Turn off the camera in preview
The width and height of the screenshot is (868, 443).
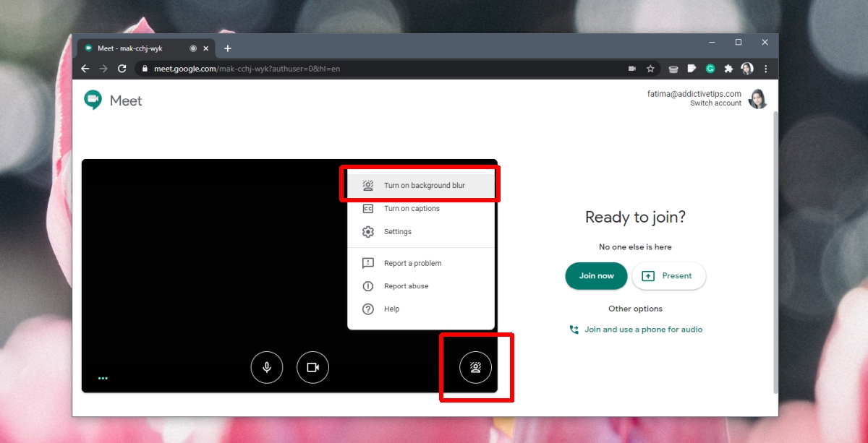coord(312,367)
